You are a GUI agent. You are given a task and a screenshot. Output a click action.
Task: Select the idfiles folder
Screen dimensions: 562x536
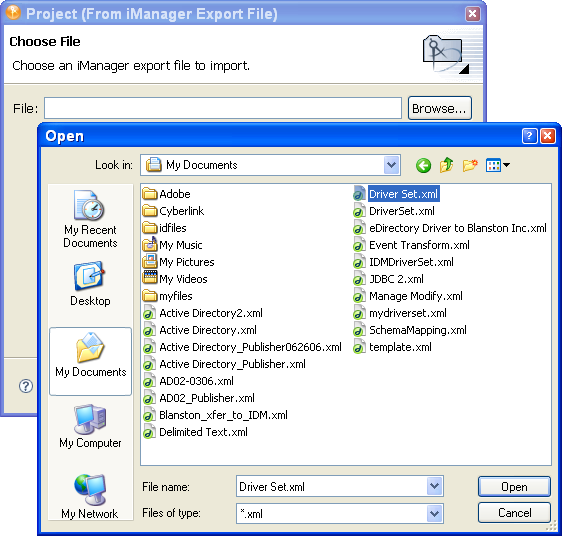click(165, 228)
